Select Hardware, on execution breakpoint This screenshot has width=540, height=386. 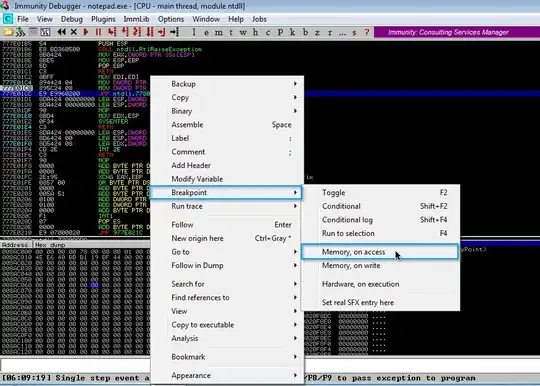pyautogui.click(x=381, y=284)
